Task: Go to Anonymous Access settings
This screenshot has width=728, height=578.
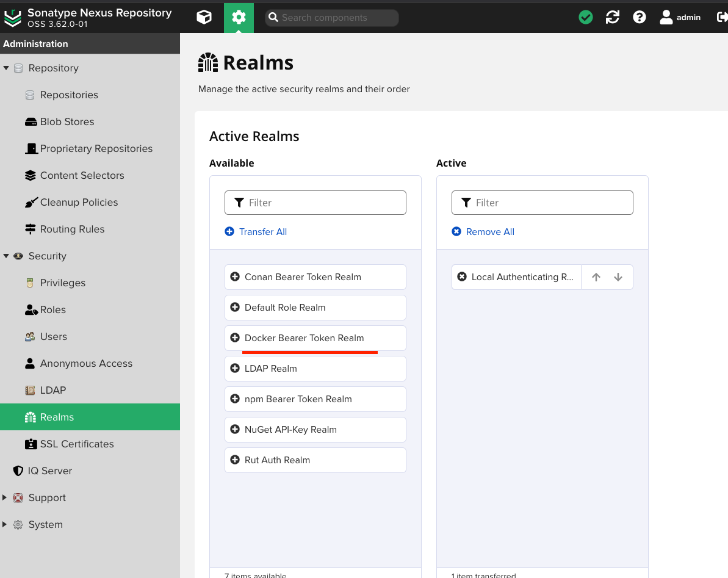Action: [86, 364]
